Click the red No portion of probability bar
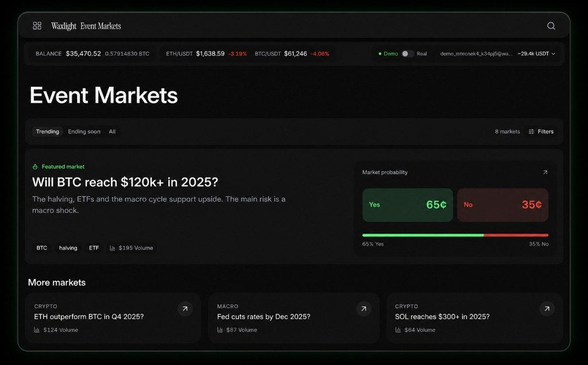The width and height of the screenshot is (588, 365). point(516,235)
